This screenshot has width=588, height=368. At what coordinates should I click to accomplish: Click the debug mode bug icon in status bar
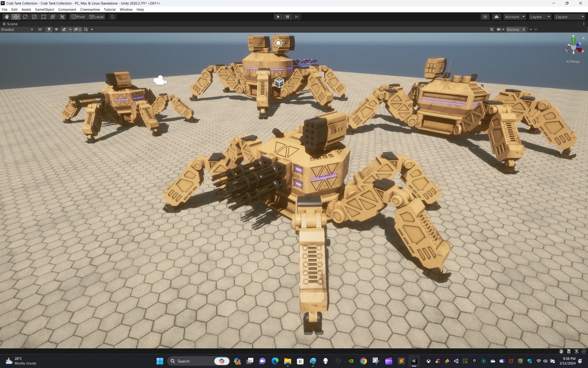[x=561, y=351]
